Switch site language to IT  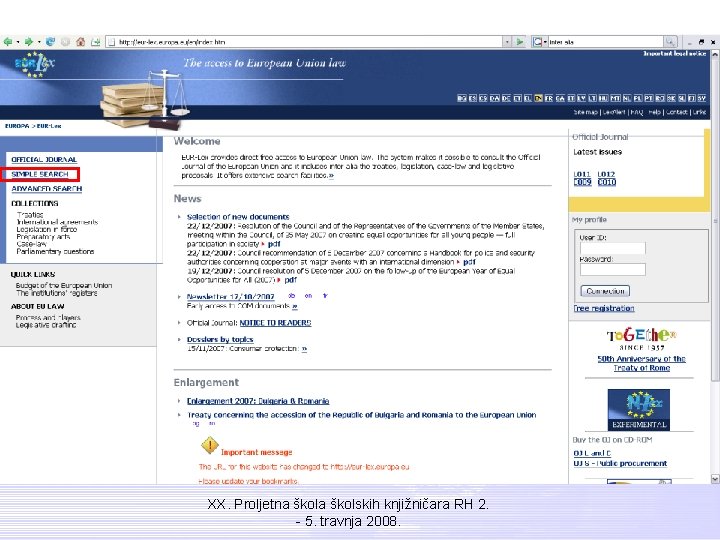(x=571, y=98)
